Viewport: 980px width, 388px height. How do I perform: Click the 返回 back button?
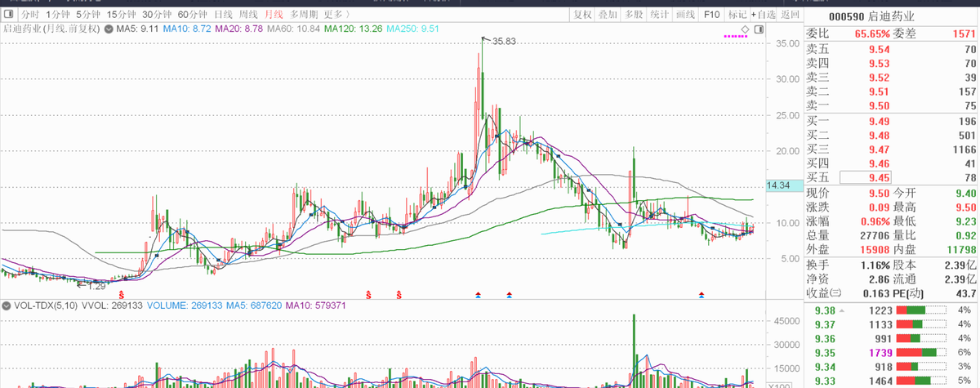pos(790,15)
